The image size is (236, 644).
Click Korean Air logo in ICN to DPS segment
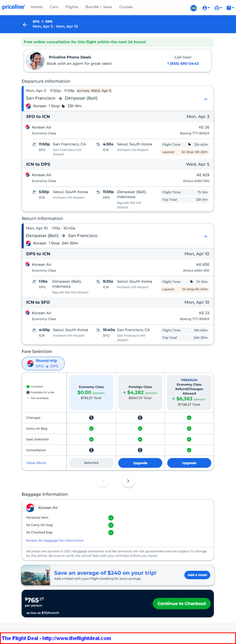coord(28,175)
